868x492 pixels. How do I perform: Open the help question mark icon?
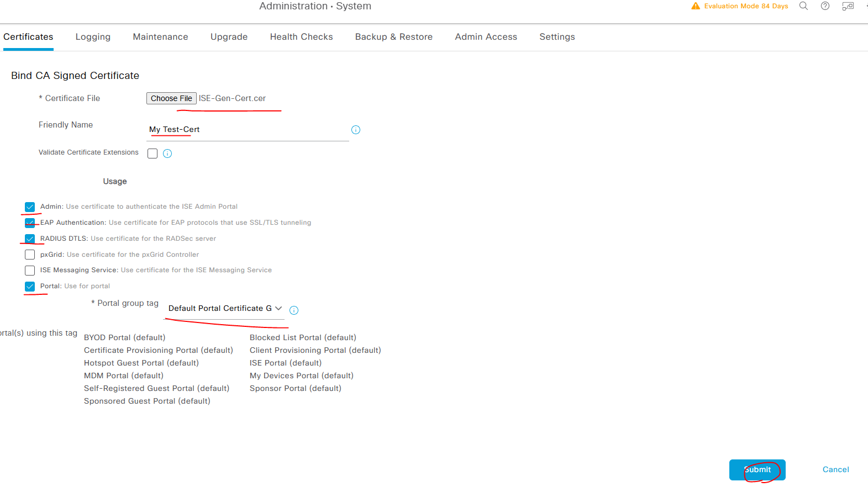click(825, 6)
